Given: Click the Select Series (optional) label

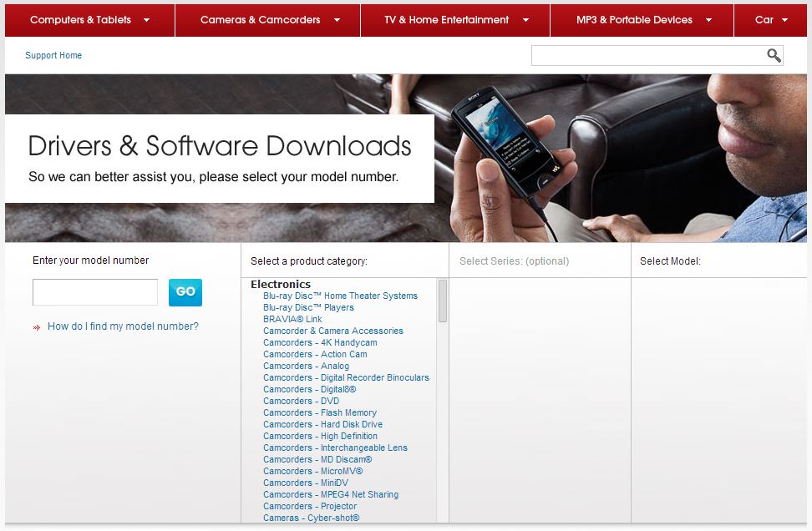Looking at the screenshot, I should (515, 261).
